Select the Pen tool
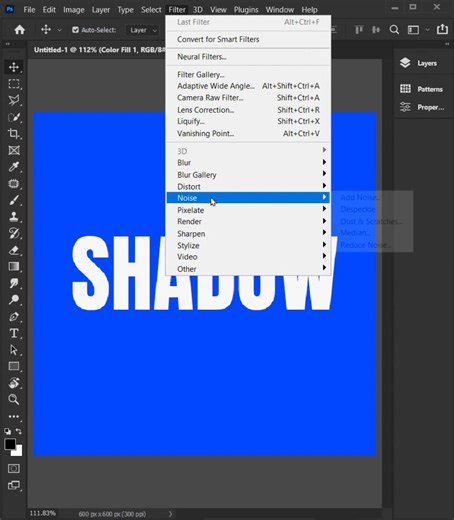The image size is (454, 520). [14, 316]
